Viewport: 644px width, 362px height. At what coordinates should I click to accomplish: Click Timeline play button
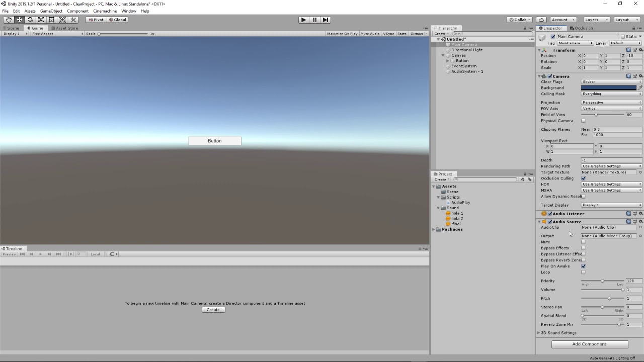point(40,254)
